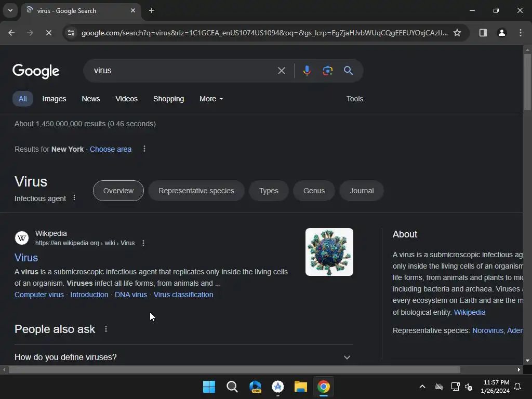The image size is (532, 399).
Task: Open the Wikipedia link in About panel
Action: pyautogui.click(x=470, y=312)
